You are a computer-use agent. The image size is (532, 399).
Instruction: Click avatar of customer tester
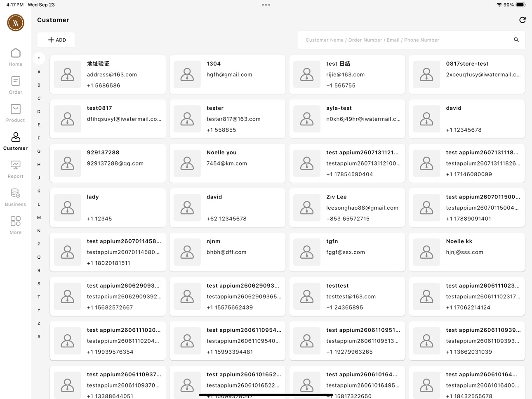pyautogui.click(x=187, y=119)
